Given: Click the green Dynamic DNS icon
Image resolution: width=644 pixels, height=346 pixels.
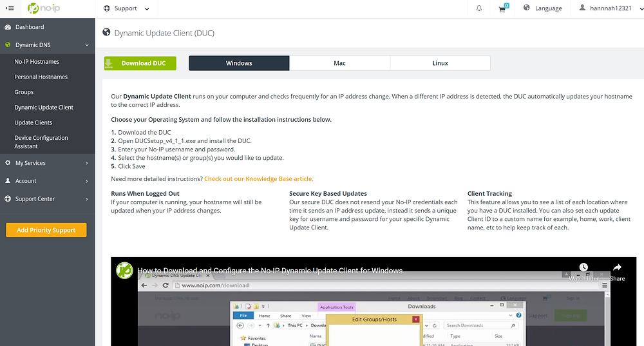Looking at the screenshot, I should (x=8, y=45).
